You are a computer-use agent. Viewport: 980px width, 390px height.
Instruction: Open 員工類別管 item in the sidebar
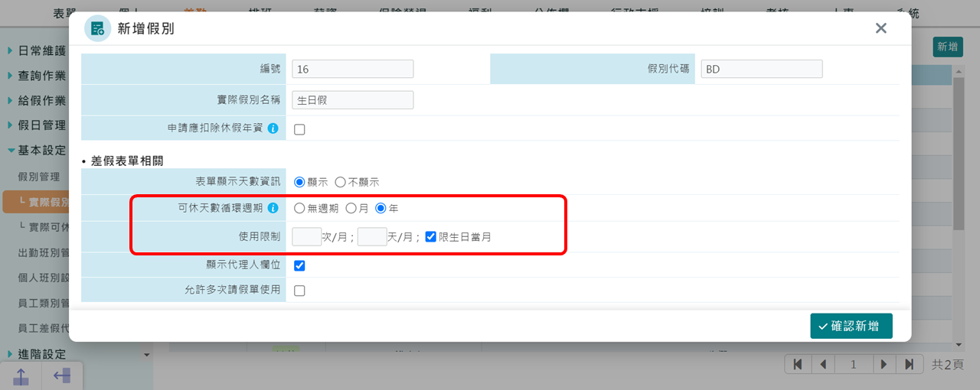click(43, 303)
